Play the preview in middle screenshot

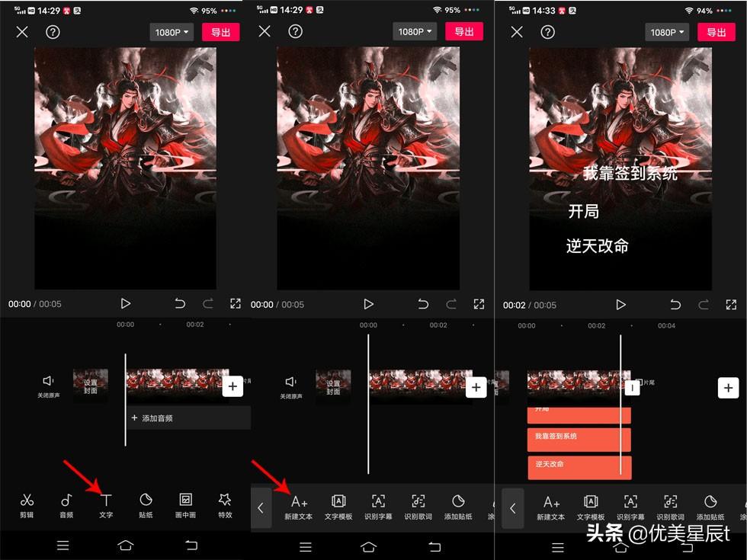[x=368, y=304]
